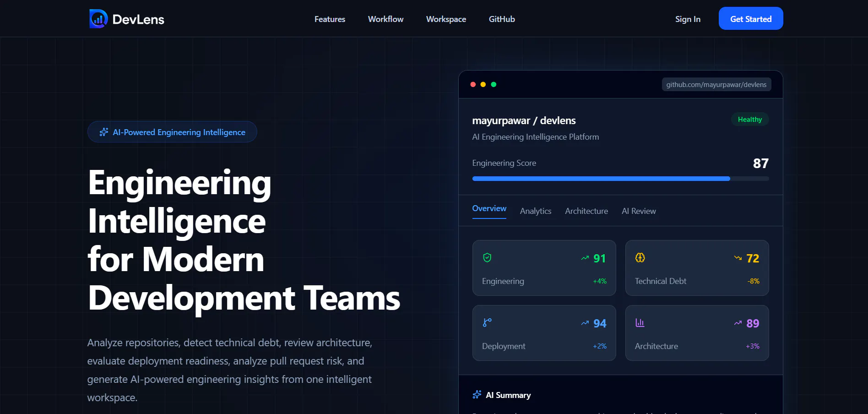Click the DevLens logo icon
This screenshot has width=868, height=414.
click(98, 19)
